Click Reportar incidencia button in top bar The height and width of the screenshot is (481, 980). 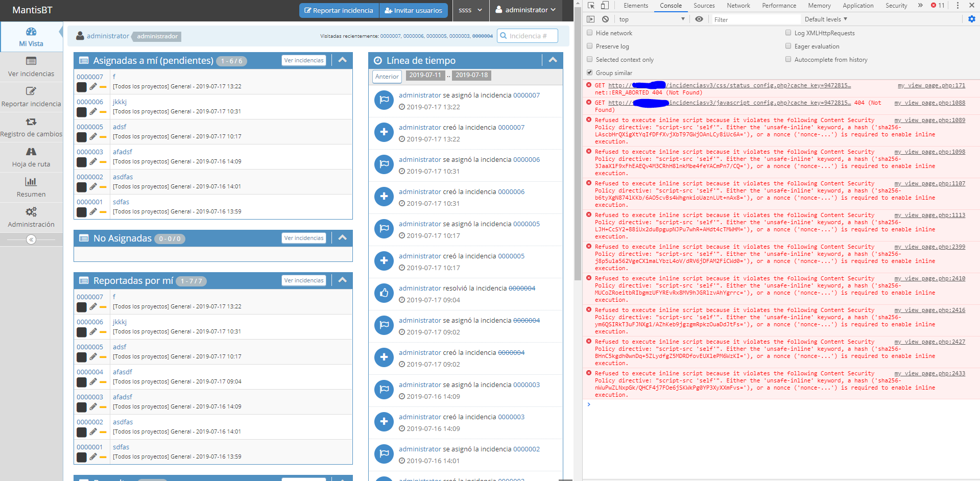[339, 10]
